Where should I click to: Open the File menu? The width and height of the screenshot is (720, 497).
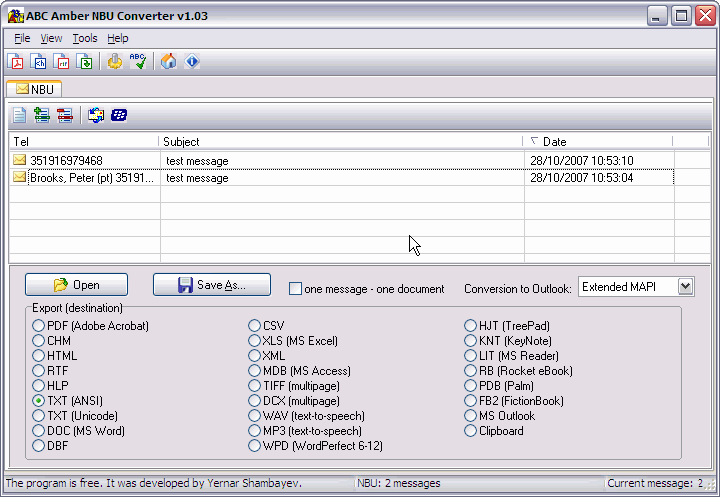(22, 38)
